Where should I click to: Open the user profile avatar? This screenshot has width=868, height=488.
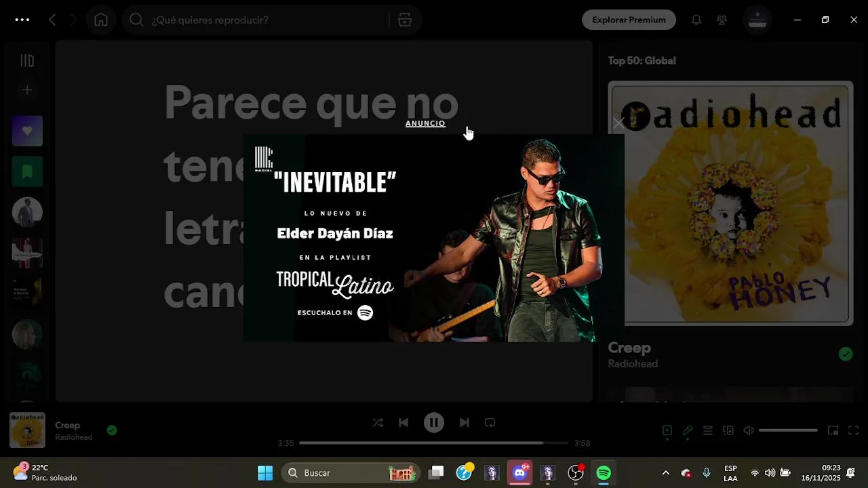coord(757,20)
